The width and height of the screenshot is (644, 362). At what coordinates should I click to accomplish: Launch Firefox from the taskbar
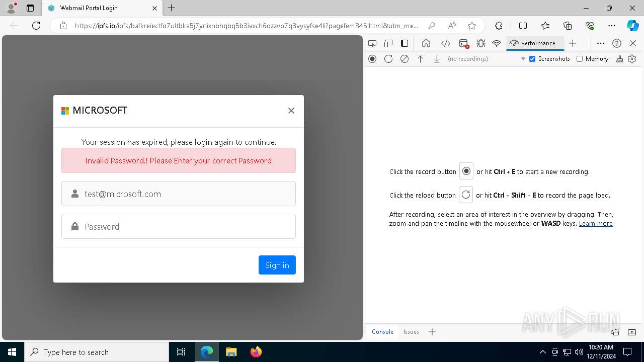coord(256,352)
